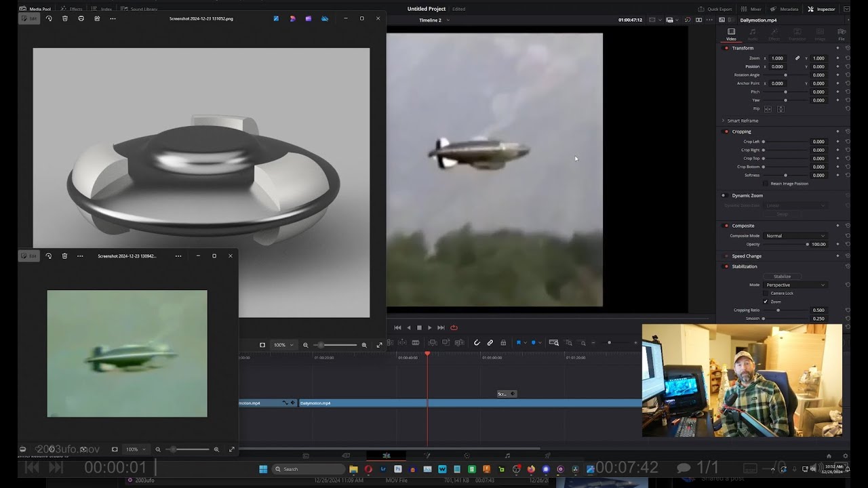Delete image in the small Photos window
The width and height of the screenshot is (868, 488).
click(x=65, y=256)
